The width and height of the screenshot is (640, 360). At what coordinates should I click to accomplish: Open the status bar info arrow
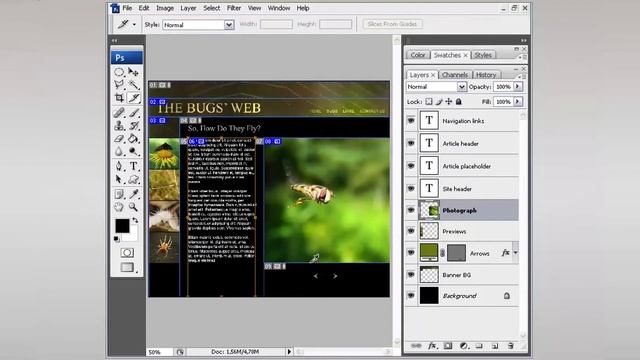[x=289, y=351]
